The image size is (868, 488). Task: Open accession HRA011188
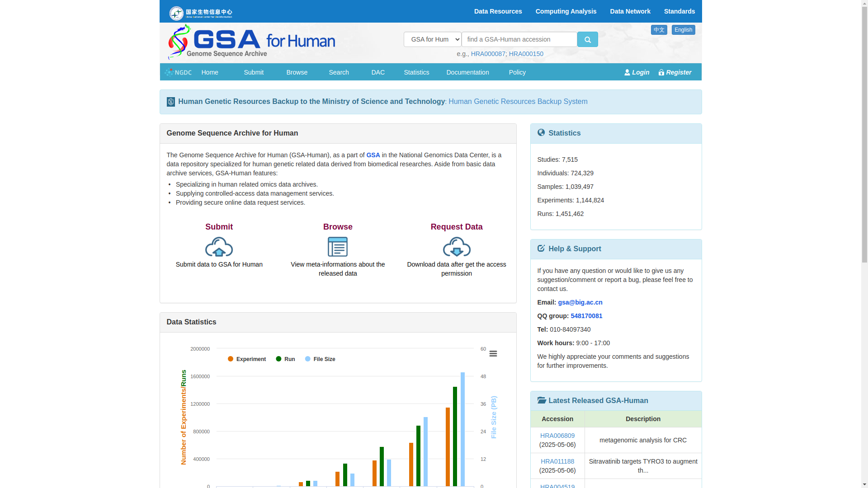pos(557,461)
